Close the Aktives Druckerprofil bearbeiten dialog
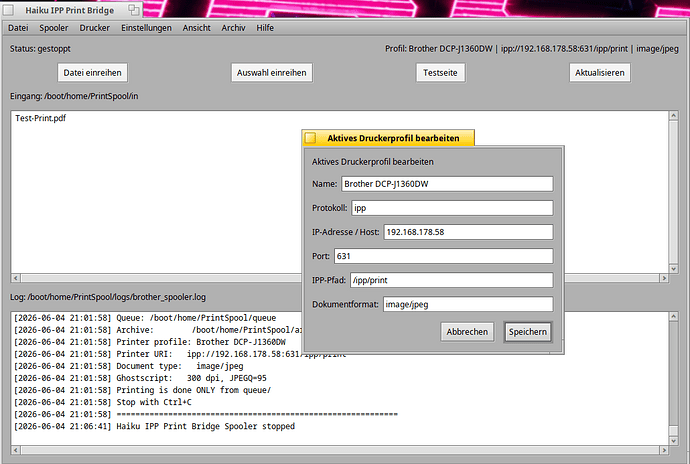 (x=310, y=138)
